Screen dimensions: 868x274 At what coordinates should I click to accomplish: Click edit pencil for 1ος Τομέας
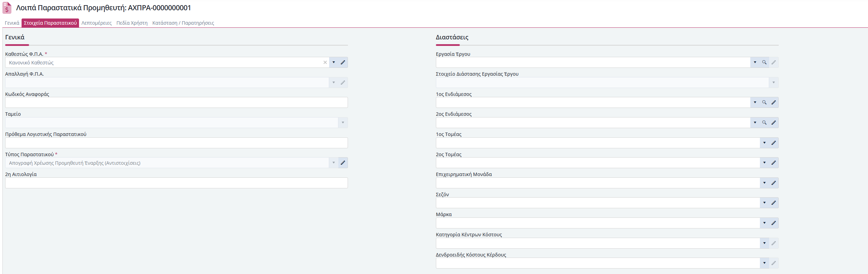[x=774, y=143]
